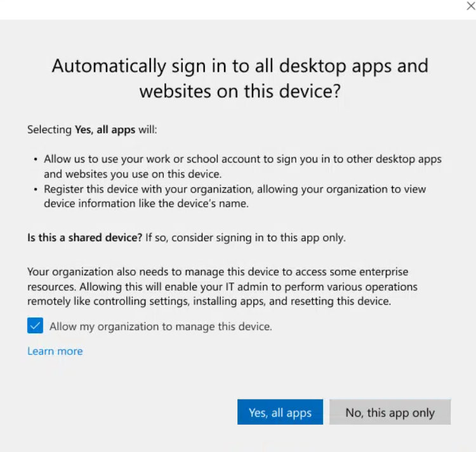Click the 'Register this device' bullet text

click(235, 189)
